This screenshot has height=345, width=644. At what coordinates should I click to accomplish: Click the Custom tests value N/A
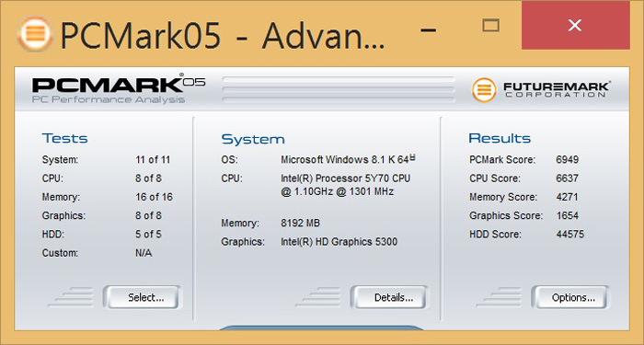[144, 253]
